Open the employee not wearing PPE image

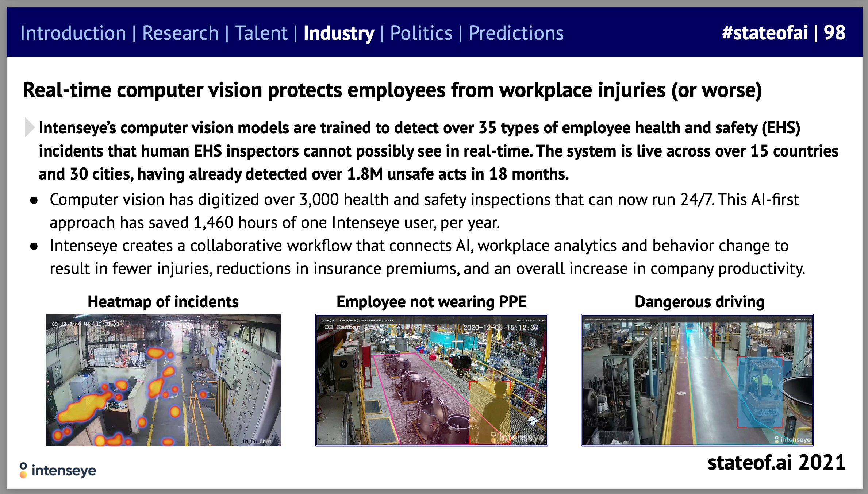click(431, 380)
